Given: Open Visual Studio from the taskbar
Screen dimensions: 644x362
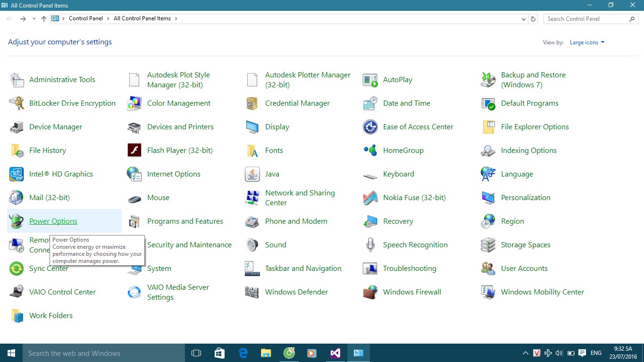Looking at the screenshot, I should (335, 353).
